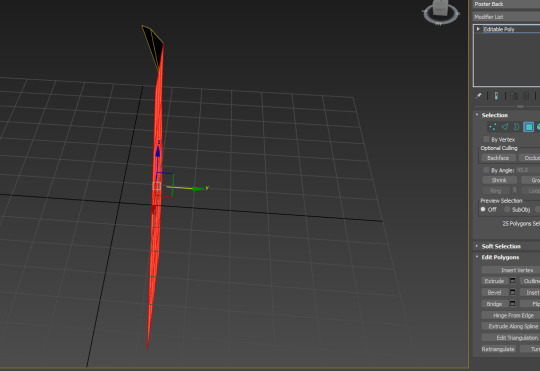Expand the Soft Selection rollout
This screenshot has width=540, height=371.
tap(477, 246)
